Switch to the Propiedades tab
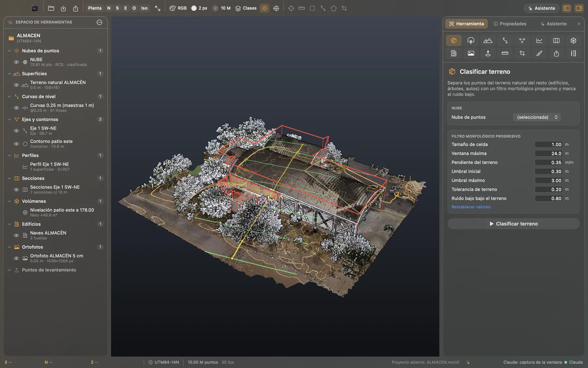588x368 pixels. [x=510, y=24]
